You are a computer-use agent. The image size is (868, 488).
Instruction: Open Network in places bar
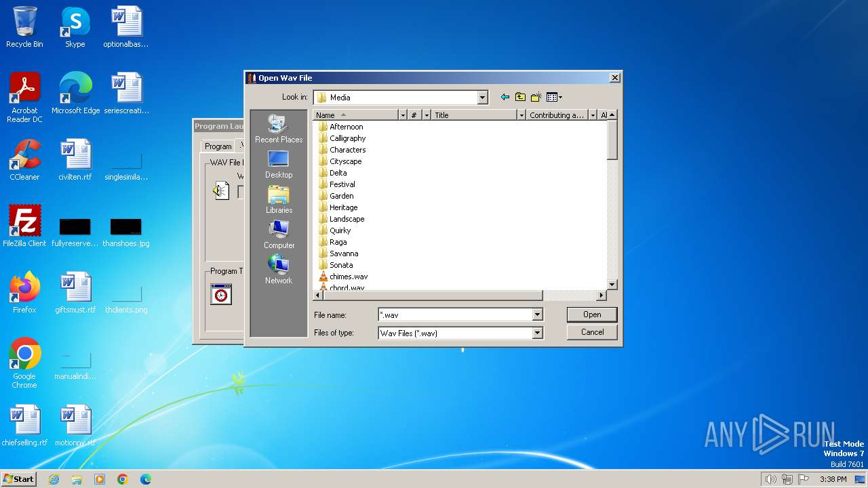[x=279, y=270]
